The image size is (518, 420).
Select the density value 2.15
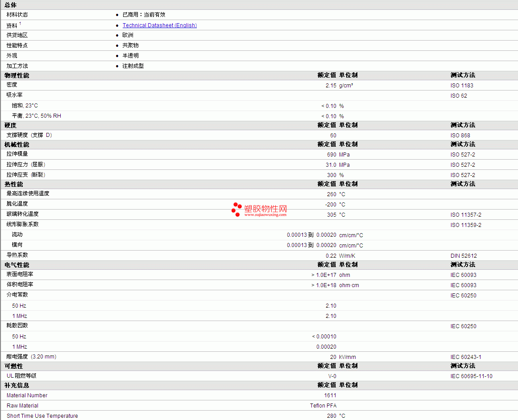click(x=331, y=86)
